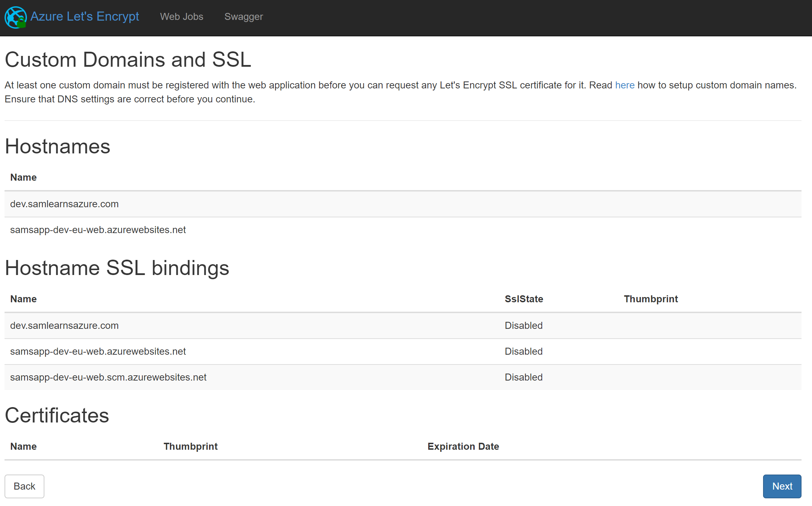Image resolution: width=812 pixels, height=506 pixels.
Task: Select dev.samlearnsazure.com in the Hostnames table
Action: click(64, 204)
